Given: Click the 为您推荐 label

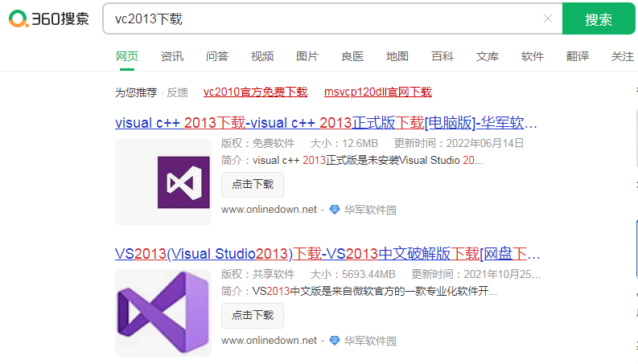Looking at the screenshot, I should [136, 92].
